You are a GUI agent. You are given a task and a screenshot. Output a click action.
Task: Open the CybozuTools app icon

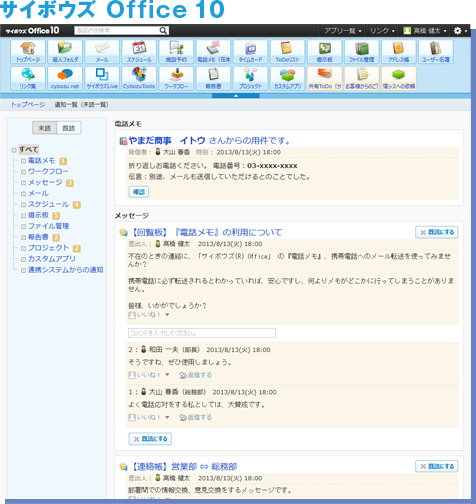(139, 78)
